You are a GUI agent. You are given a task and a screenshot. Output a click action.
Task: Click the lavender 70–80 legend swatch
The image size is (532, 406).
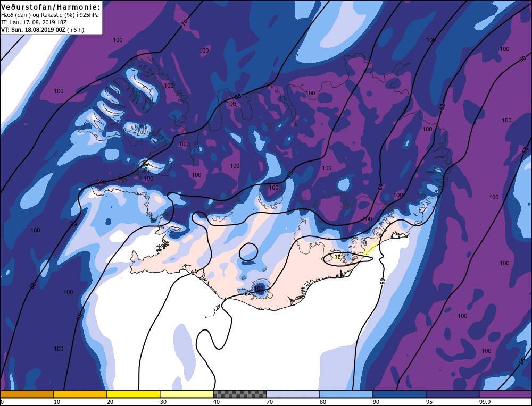coord(293,394)
